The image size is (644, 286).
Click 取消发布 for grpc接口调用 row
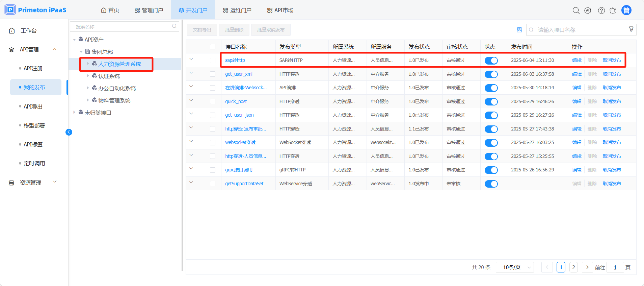(x=612, y=170)
